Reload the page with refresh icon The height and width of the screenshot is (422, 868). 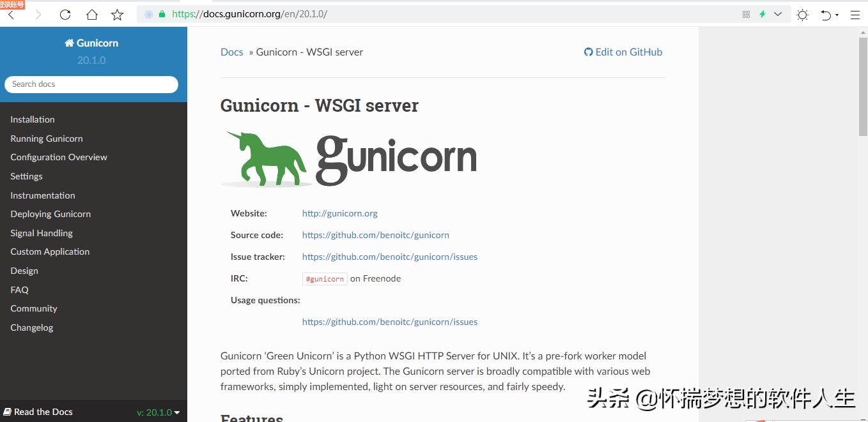coord(65,15)
